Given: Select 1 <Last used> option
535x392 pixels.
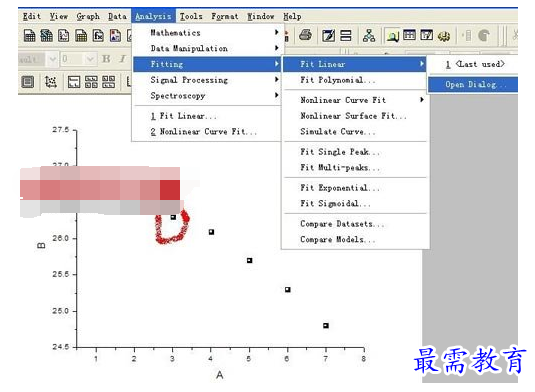Looking at the screenshot, I should click(473, 64).
